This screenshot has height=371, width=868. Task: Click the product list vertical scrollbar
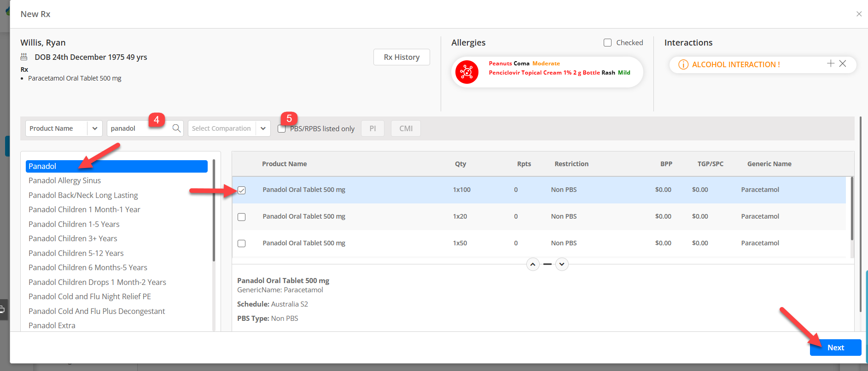tap(214, 210)
